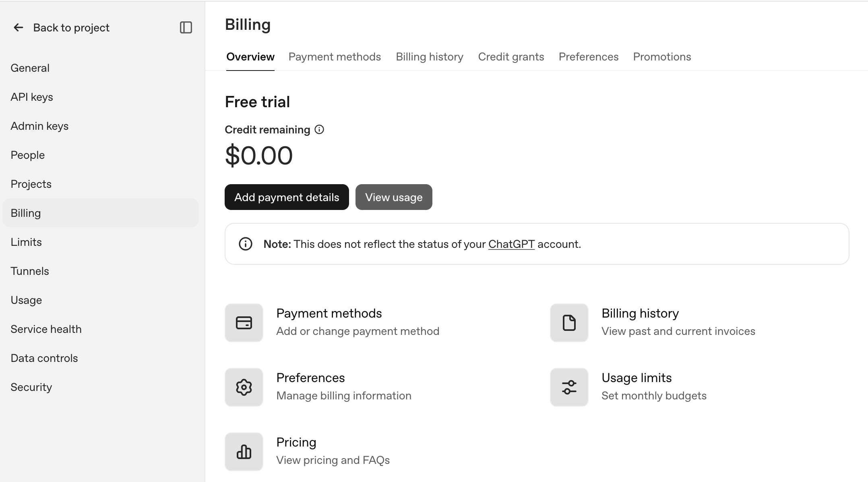Image resolution: width=868 pixels, height=482 pixels.
Task: Click the $0.00 credit amount
Action: click(x=259, y=156)
